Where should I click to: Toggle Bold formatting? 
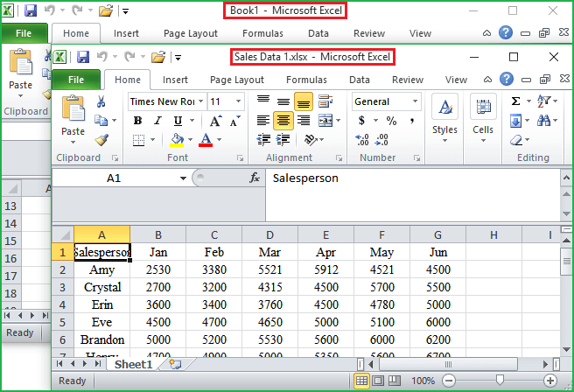tap(137, 121)
